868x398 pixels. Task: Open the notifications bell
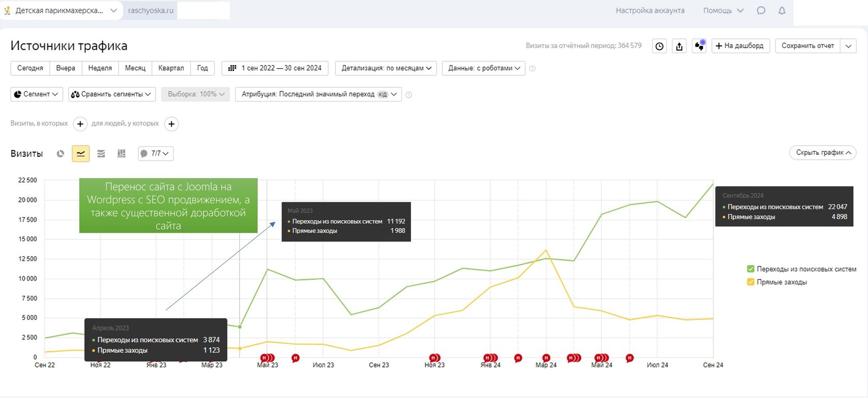pyautogui.click(x=782, y=10)
